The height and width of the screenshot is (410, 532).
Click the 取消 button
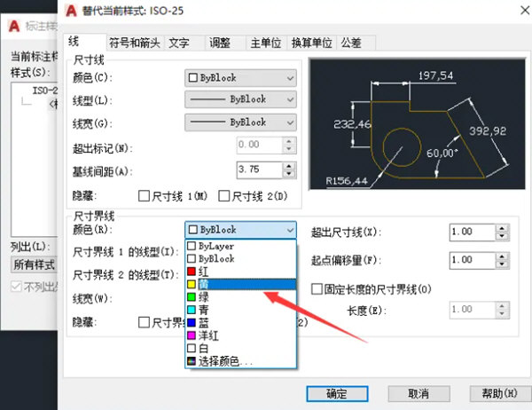pos(419,394)
